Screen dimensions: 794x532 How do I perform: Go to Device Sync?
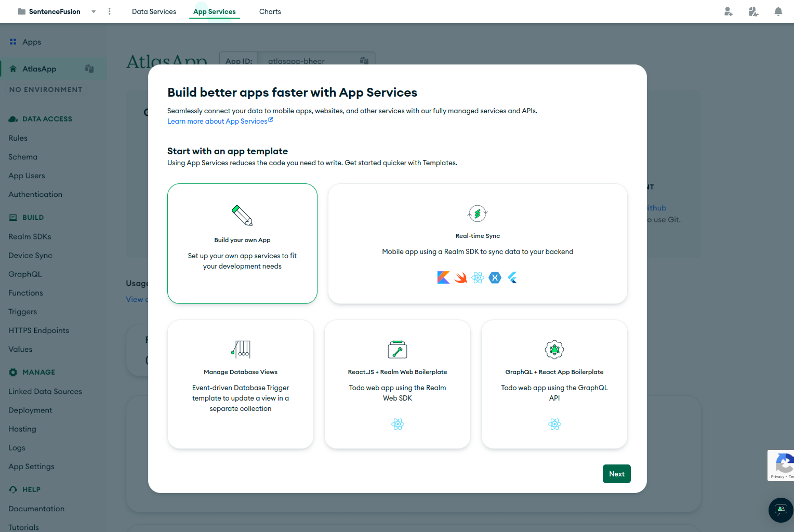click(x=30, y=255)
